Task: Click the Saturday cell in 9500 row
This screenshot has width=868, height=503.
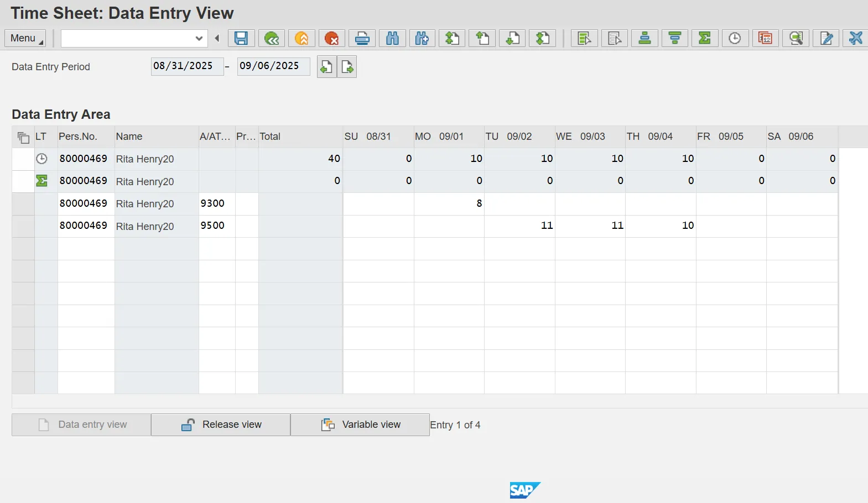Action: 802,226
